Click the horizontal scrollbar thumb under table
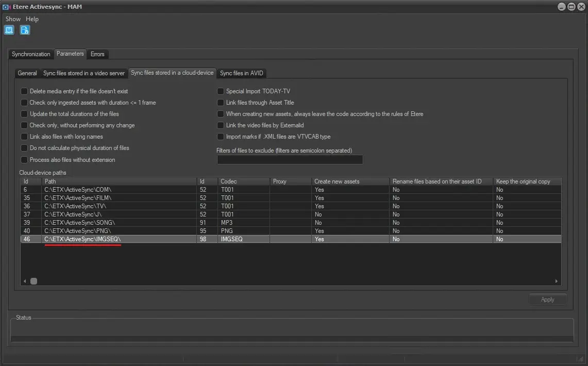The width and height of the screenshot is (588, 366). click(33, 281)
